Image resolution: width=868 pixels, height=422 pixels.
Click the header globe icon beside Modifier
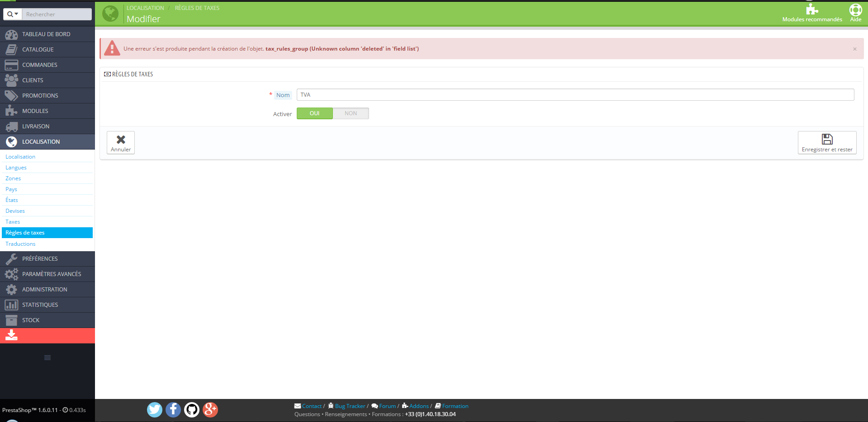click(110, 14)
